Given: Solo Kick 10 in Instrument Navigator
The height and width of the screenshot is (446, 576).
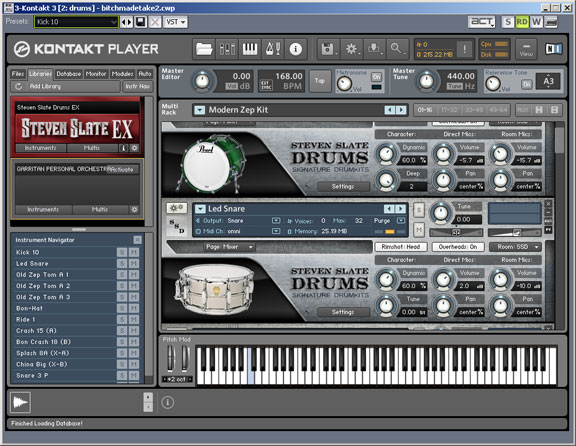Looking at the screenshot, I should (122, 252).
